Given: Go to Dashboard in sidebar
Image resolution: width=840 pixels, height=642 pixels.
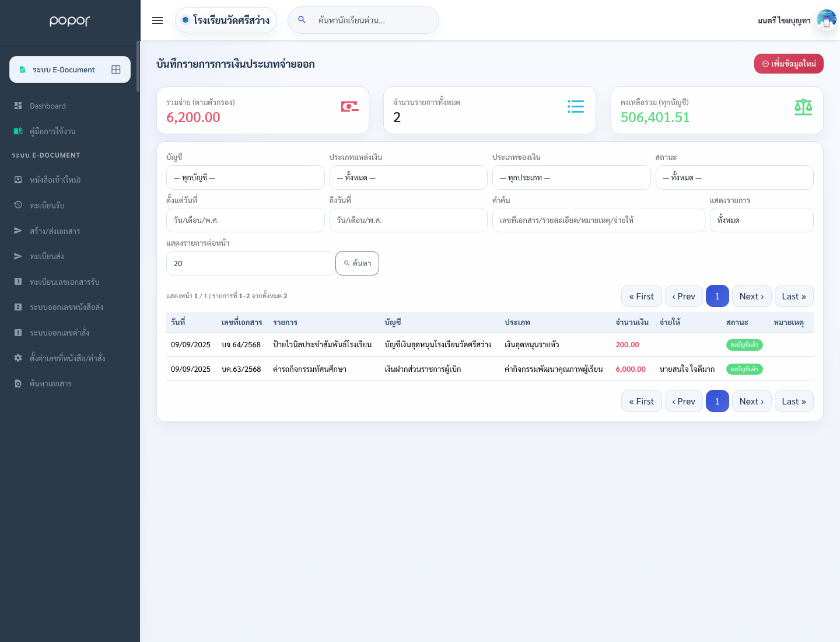Looking at the screenshot, I should 48,106.
